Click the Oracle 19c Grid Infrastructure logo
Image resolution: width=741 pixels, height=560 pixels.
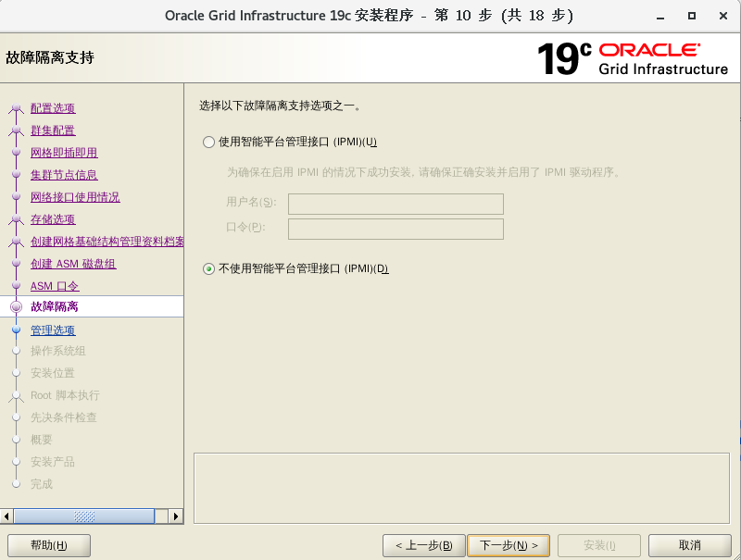pos(633,59)
